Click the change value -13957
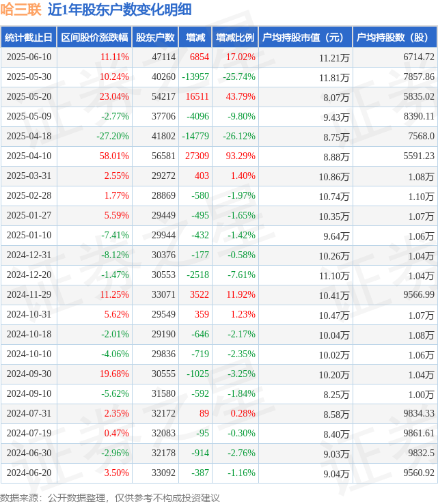The width and height of the screenshot is (438, 504). [x=195, y=76]
